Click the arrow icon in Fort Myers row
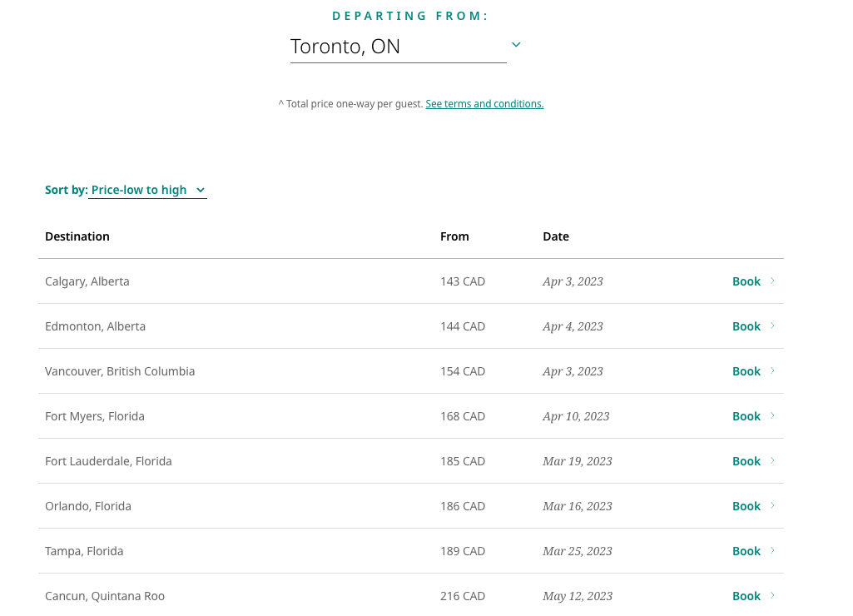 coord(772,416)
